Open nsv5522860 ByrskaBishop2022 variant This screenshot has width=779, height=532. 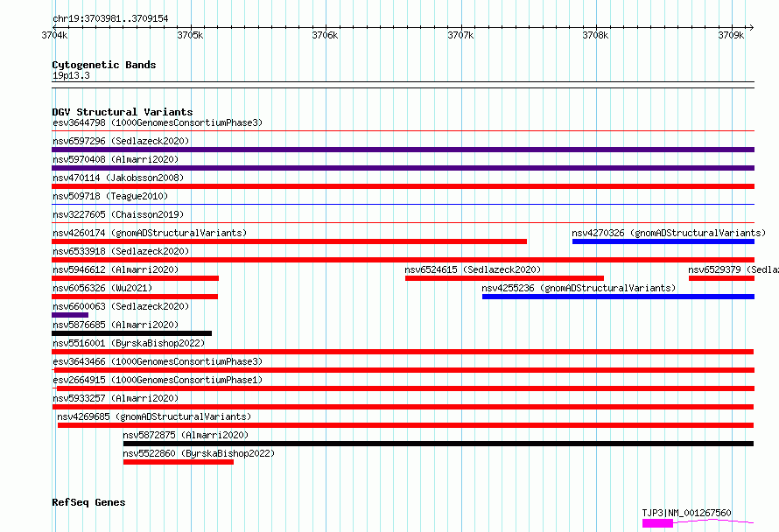pos(199,453)
